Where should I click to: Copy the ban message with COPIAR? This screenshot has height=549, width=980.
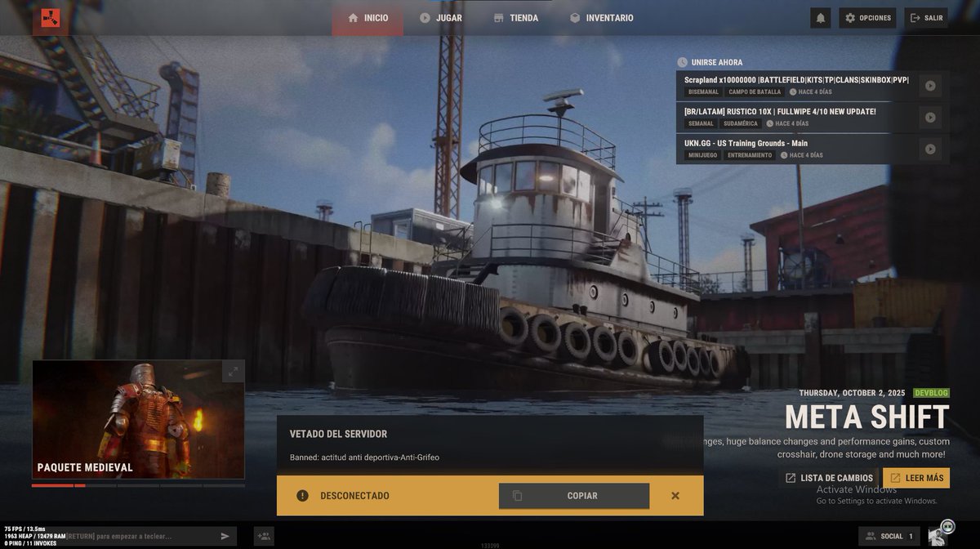click(x=574, y=496)
